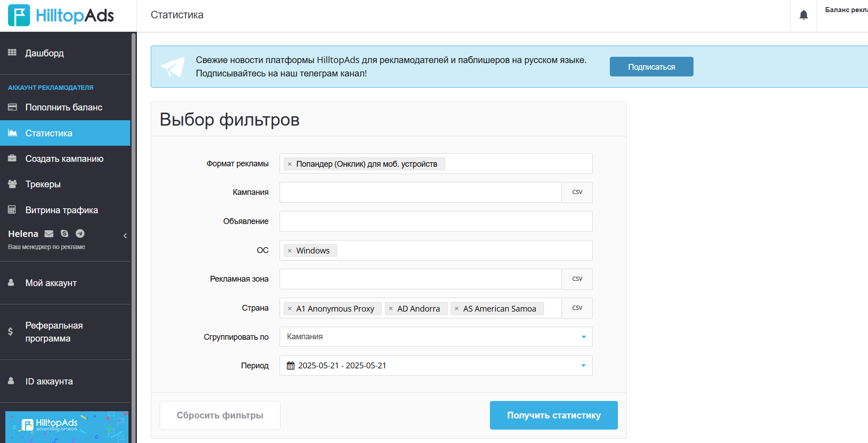Contact Helena via Telegram icon
The width and height of the screenshot is (868, 443).
point(80,233)
